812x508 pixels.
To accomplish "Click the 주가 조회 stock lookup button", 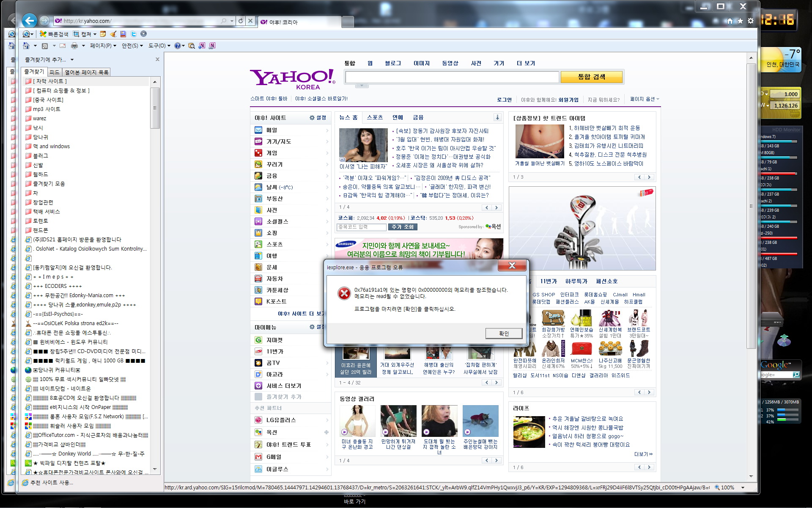I will click(x=402, y=227).
